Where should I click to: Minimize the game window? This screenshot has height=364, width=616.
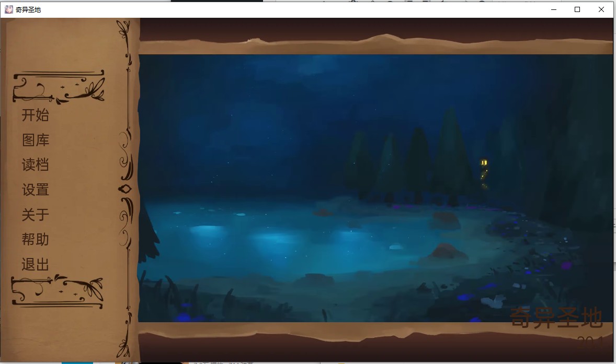coord(553,9)
